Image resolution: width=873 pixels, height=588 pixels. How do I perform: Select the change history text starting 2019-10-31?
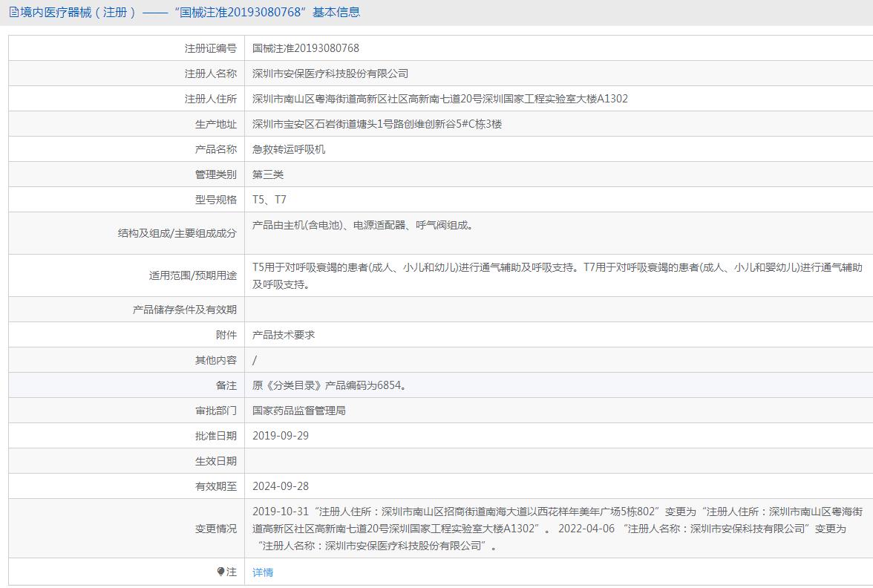click(558, 529)
